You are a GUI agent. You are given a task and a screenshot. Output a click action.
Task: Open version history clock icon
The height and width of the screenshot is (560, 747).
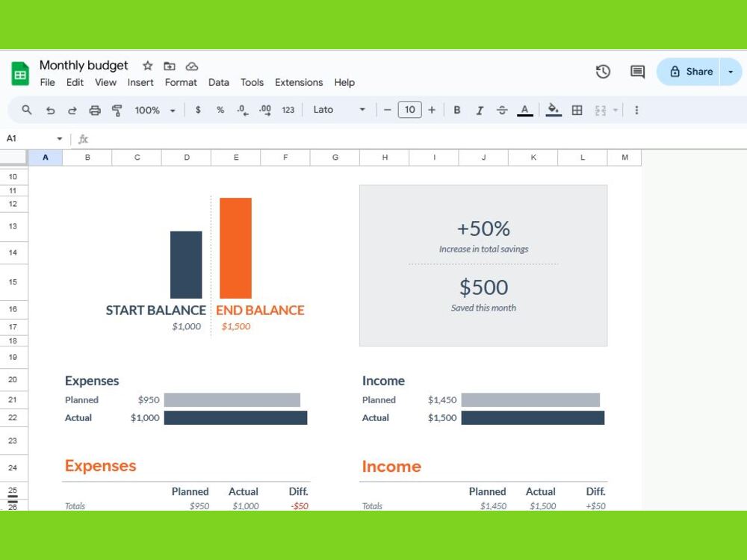[603, 72]
